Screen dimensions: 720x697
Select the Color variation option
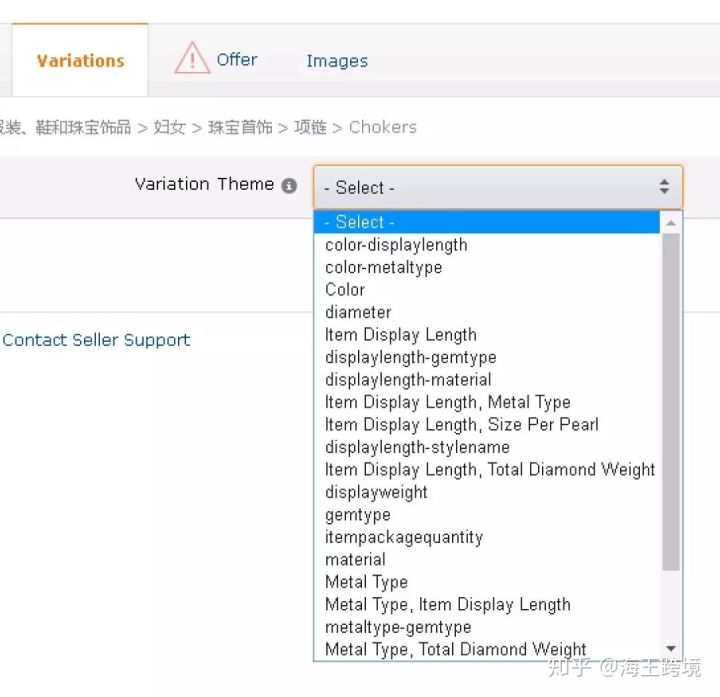click(345, 290)
